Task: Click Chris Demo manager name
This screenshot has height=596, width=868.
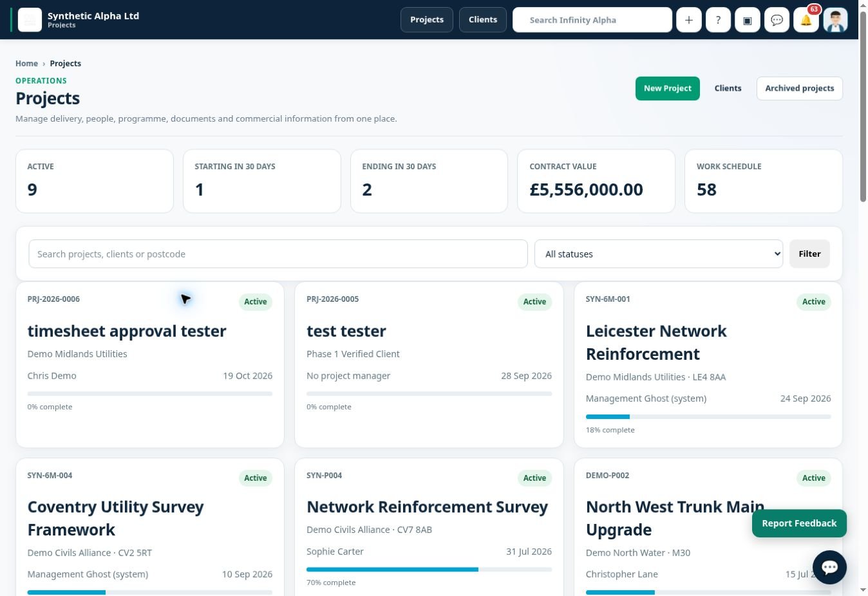Action: (x=52, y=376)
